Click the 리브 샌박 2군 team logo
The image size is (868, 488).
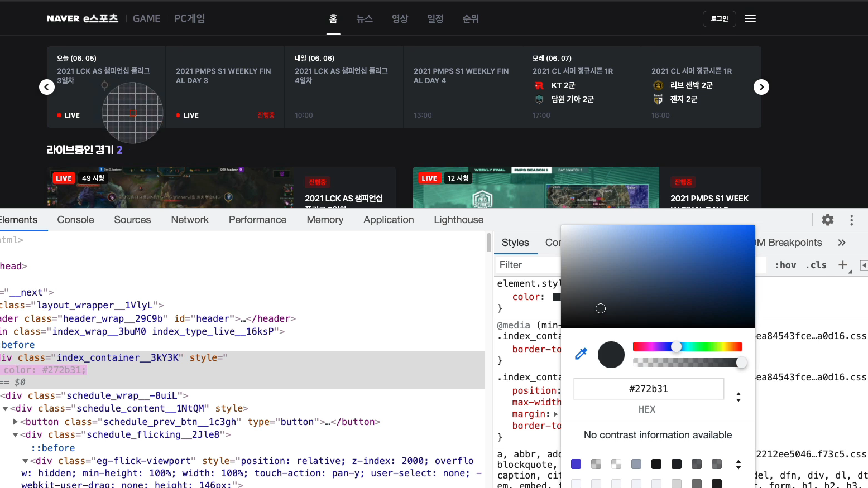(x=658, y=85)
